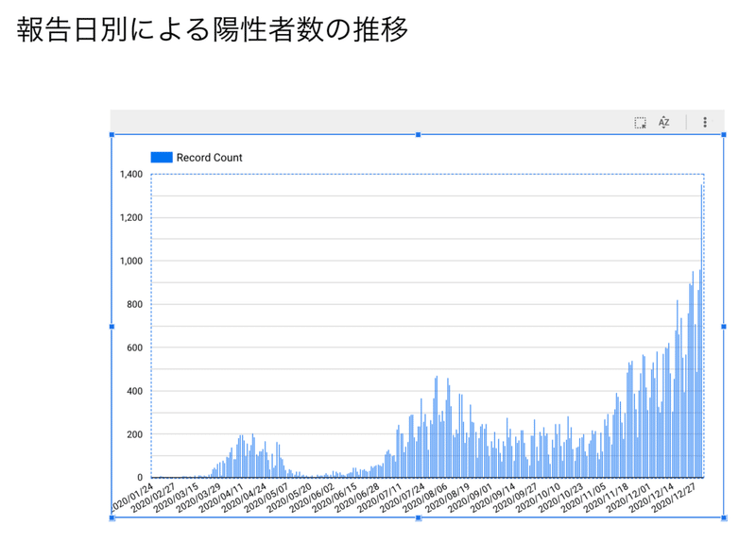Click the 1,400 y-axis label
This screenshot has height=542, width=756.
[131, 174]
